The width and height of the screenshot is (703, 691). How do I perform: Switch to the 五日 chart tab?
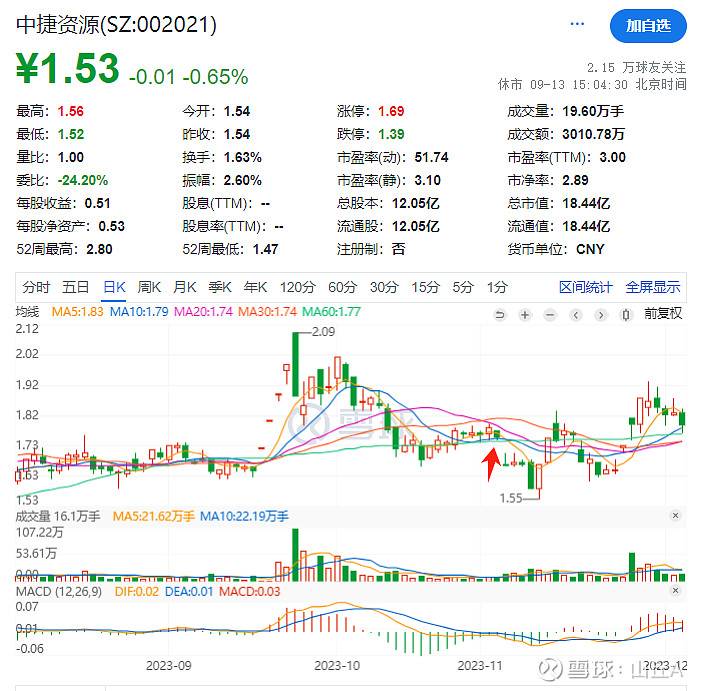(75, 287)
